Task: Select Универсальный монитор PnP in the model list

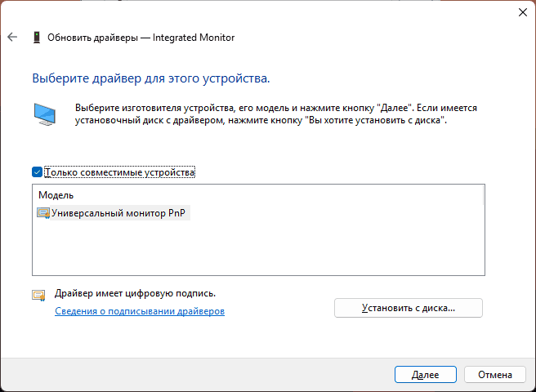Action: 119,213
